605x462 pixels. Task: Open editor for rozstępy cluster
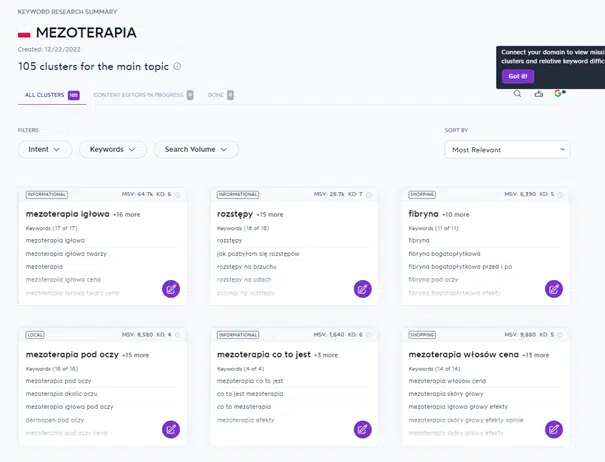(x=362, y=289)
